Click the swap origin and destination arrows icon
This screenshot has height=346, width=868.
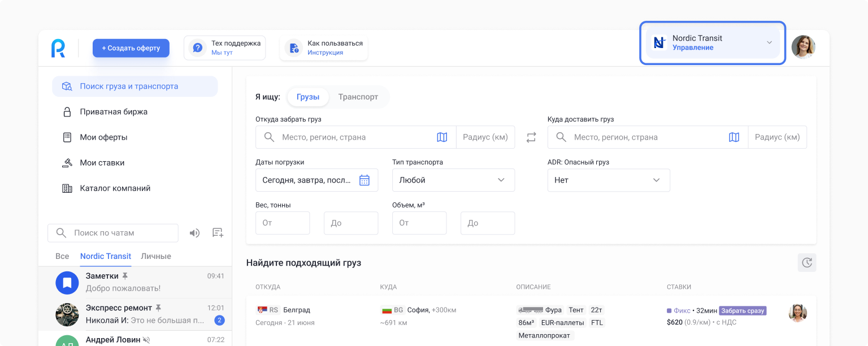pyautogui.click(x=531, y=137)
